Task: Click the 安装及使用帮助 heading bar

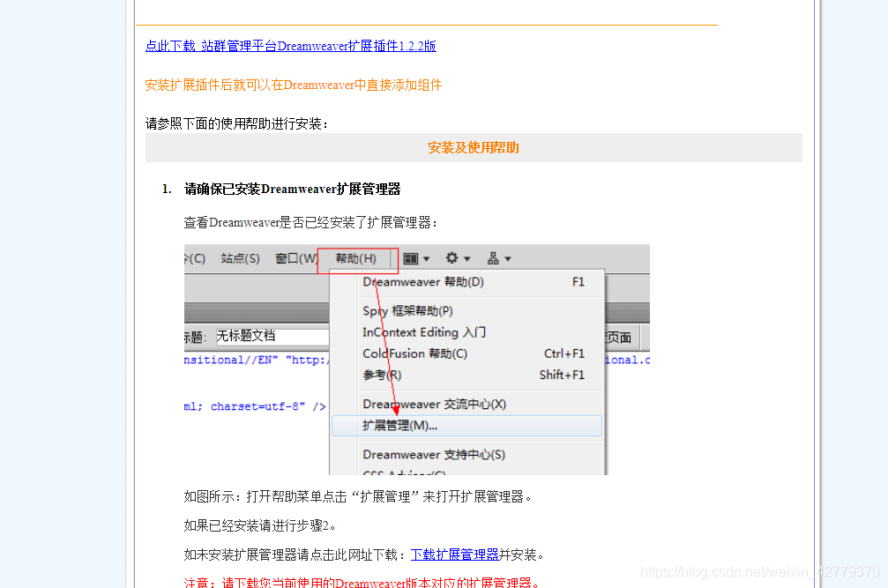Action: click(x=474, y=148)
